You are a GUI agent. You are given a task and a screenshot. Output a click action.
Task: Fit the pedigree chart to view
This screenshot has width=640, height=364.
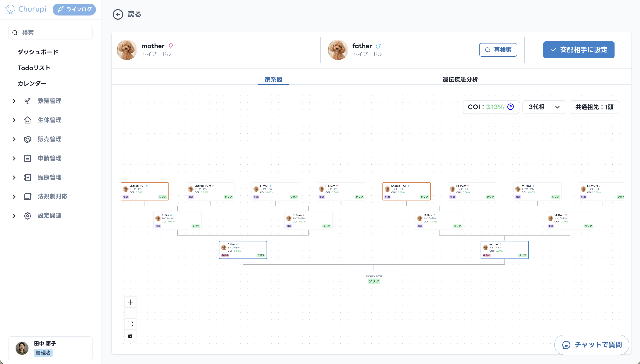130,324
